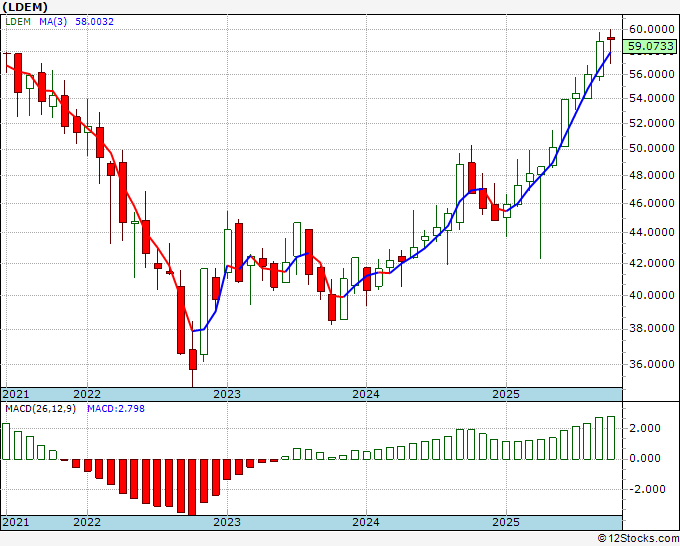The image size is (680, 546).
Task: Click the 42.0000 price axis label
Action: click(x=652, y=263)
